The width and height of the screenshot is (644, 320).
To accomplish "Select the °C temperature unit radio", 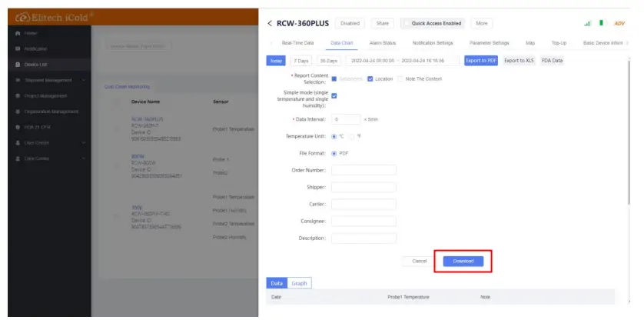I will point(334,136).
